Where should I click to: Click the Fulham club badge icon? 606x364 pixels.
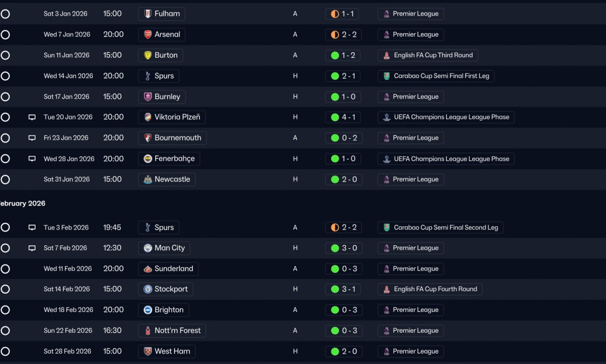(x=148, y=14)
